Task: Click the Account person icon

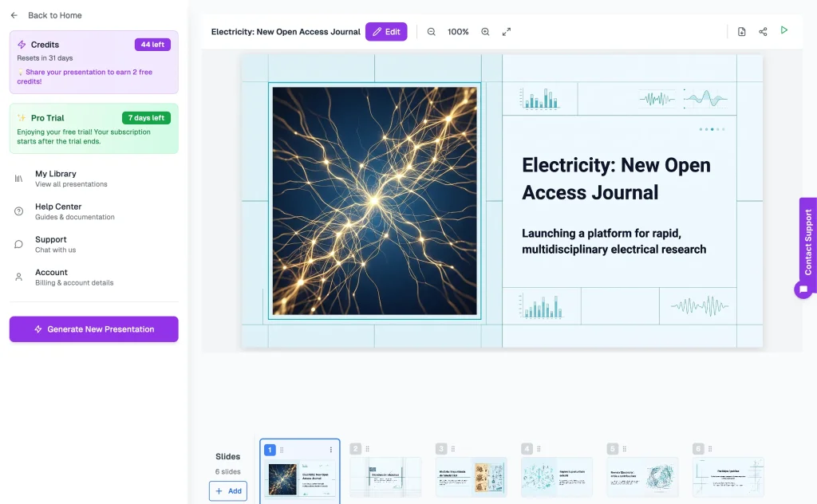Action: tap(19, 277)
